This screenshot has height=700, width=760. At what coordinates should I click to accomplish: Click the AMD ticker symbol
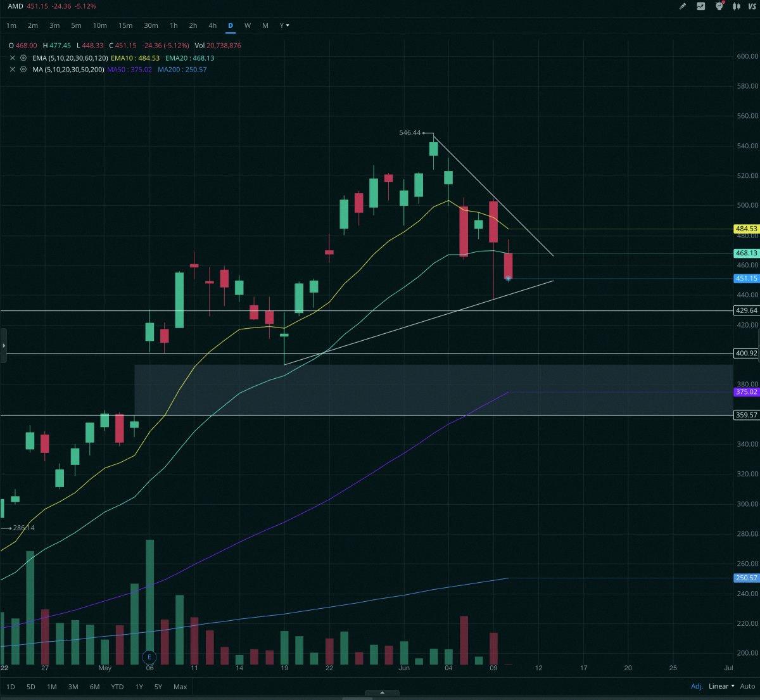15,6
